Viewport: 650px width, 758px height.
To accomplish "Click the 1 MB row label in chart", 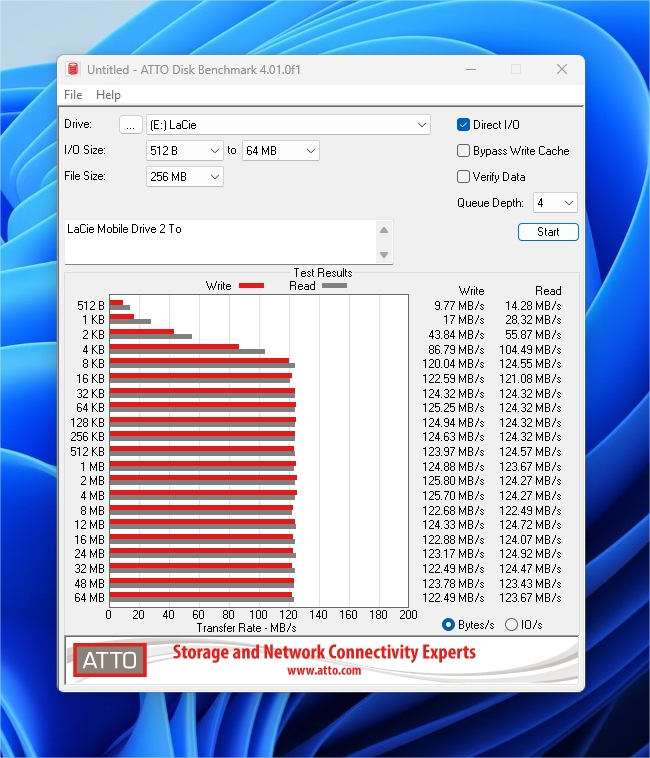I will tap(92, 467).
